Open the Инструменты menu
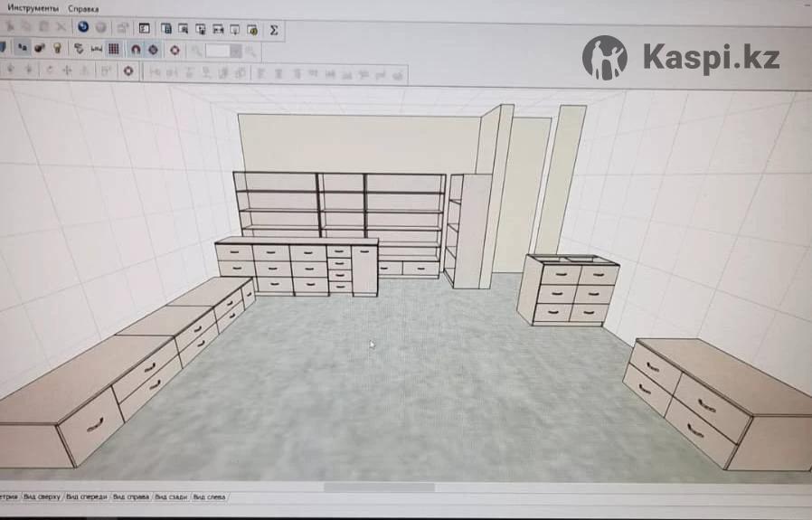This screenshot has width=812, height=520. click(33, 7)
